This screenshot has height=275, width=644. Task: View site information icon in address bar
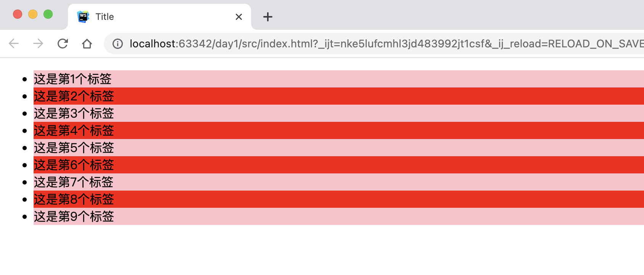click(118, 44)
